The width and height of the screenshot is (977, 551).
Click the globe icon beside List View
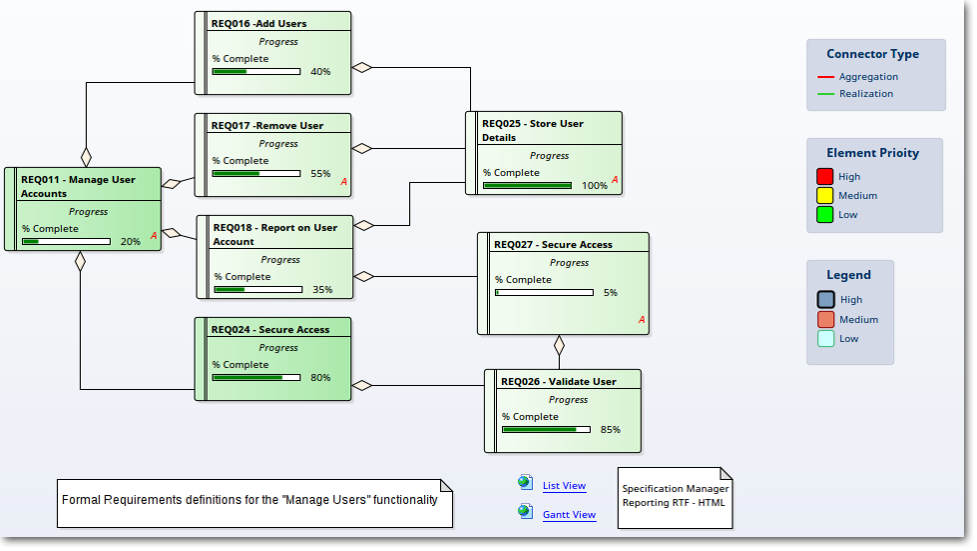click(525, 483)
